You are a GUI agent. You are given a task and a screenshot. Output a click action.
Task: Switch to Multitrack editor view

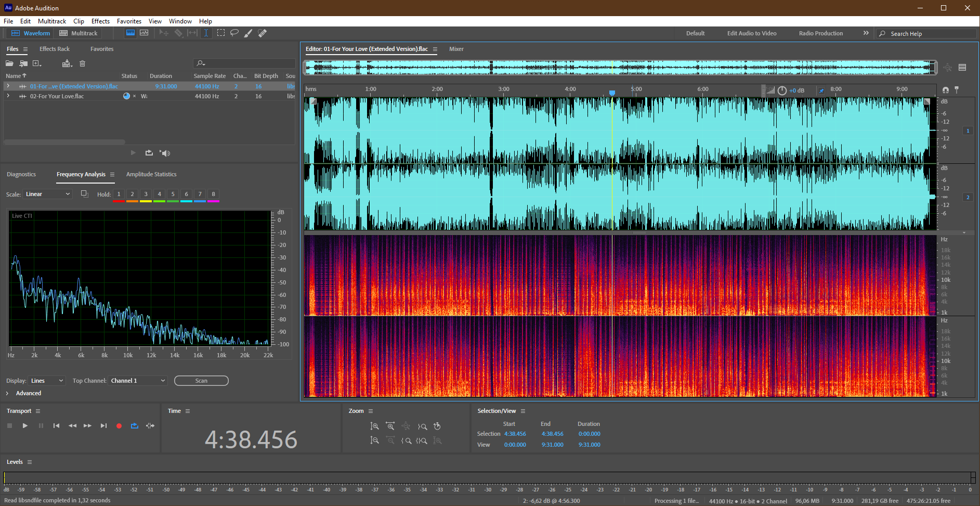pyautogui.click(x=79, y=33)
